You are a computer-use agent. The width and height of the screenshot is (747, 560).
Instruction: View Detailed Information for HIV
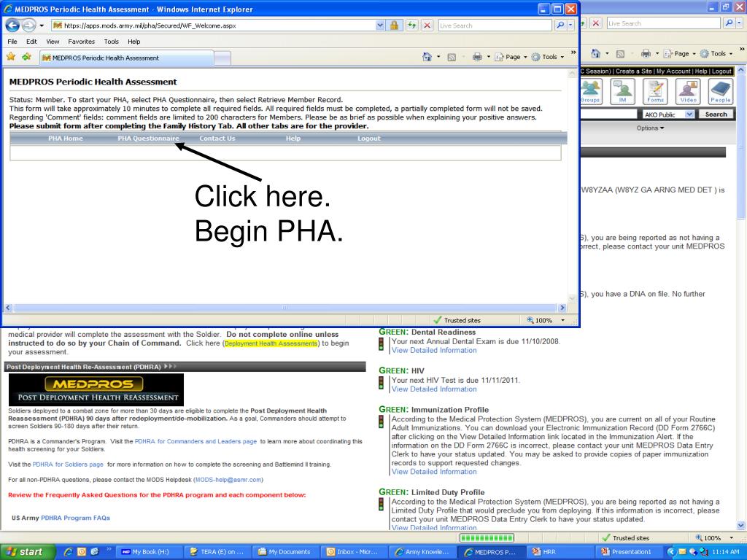(x=434, y=389)
